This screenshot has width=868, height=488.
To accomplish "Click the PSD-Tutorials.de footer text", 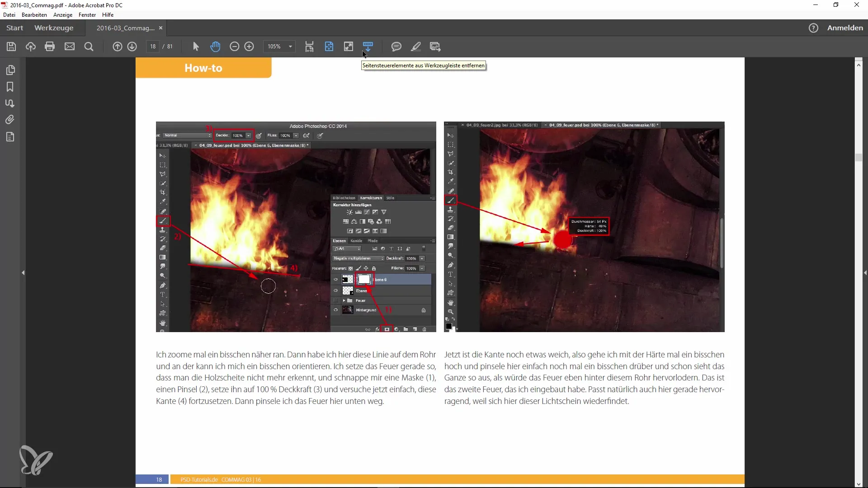I will [199, 479].
